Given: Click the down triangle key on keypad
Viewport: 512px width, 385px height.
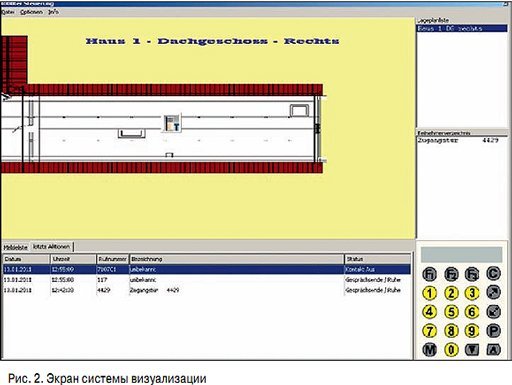Looking at the screenshot, I should pyautogui.click(x=472, y=350).
